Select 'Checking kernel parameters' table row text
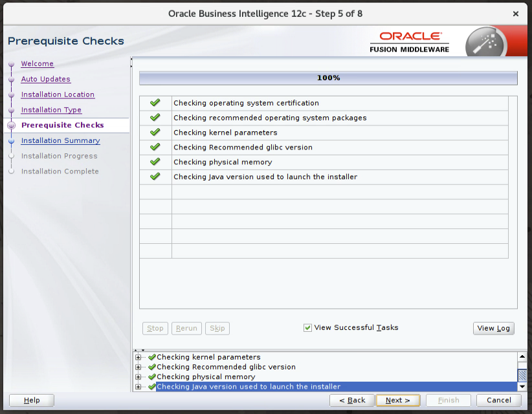 pos(225,133)
